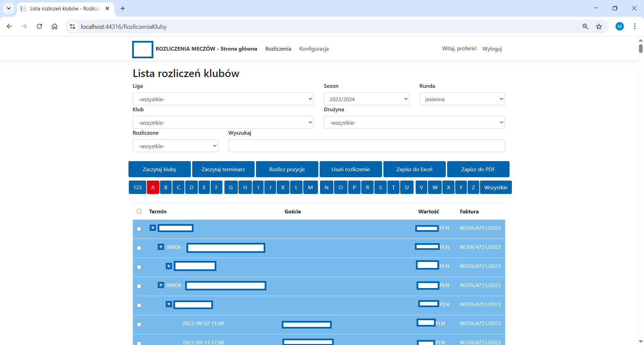Filter by letter K
This screenshot has width=644, height=345.
point(283,187)
